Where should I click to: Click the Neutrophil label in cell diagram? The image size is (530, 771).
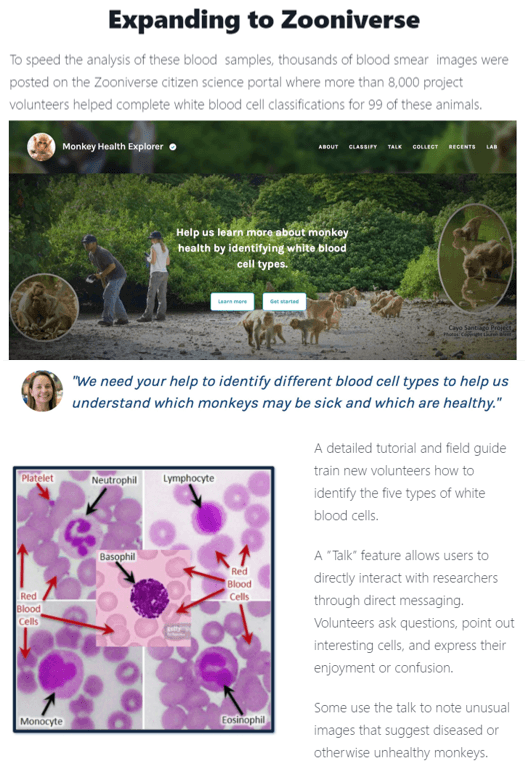tap(114, 480)
